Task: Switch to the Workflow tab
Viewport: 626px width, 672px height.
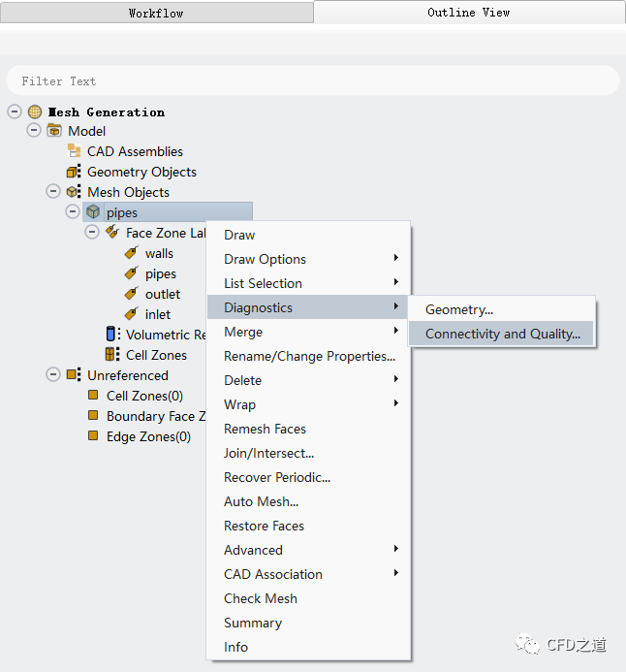Action: pyautogui.click(x=156, y=13)
